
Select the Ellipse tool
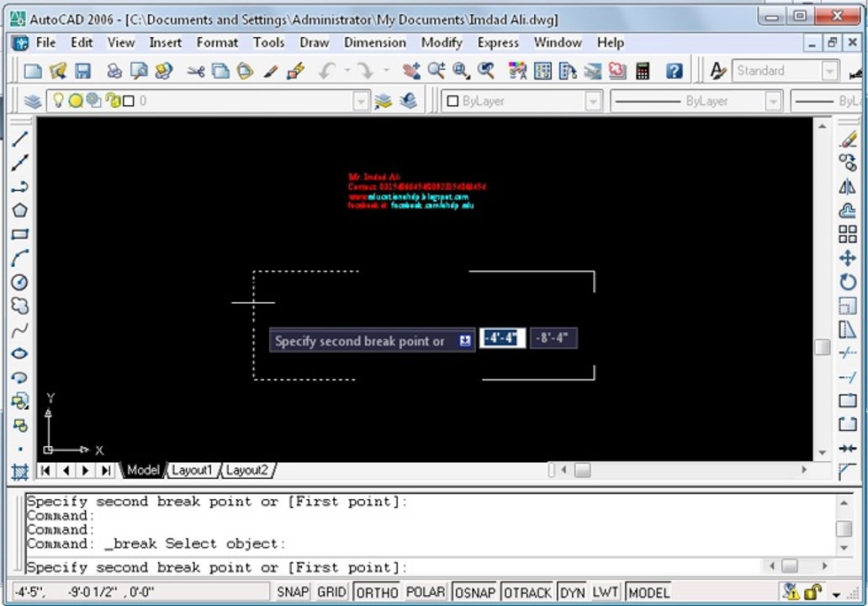(20, 353)
